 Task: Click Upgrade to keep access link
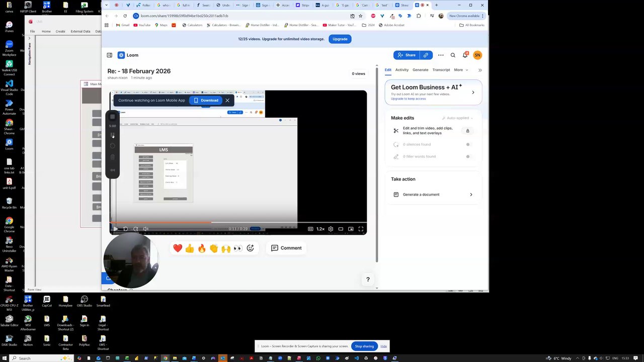pyautogui.click(x=408, y=99)
